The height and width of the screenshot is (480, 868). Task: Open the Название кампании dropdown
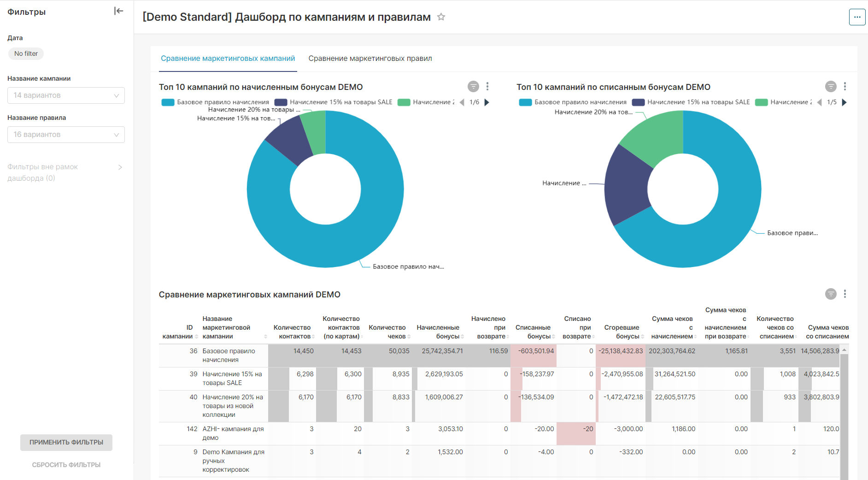[66, 95]
